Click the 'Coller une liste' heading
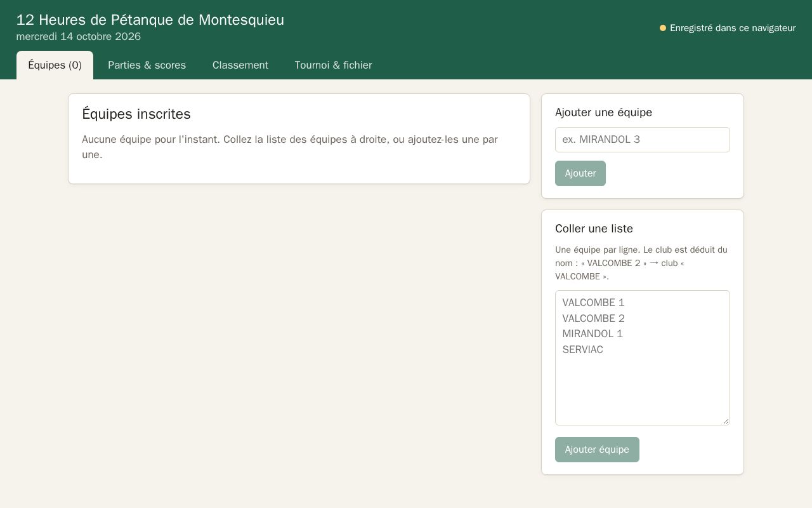The image size is (812, 508). tap(594, 229)
